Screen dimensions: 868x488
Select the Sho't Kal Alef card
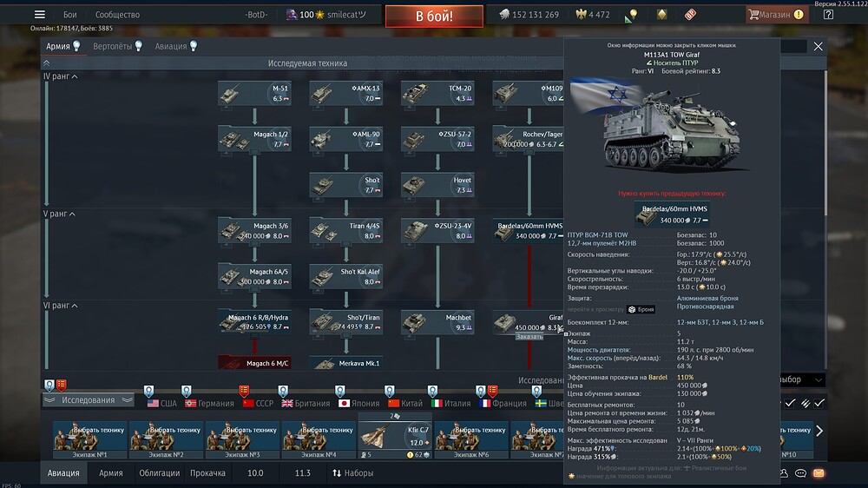tap(346, 276)
